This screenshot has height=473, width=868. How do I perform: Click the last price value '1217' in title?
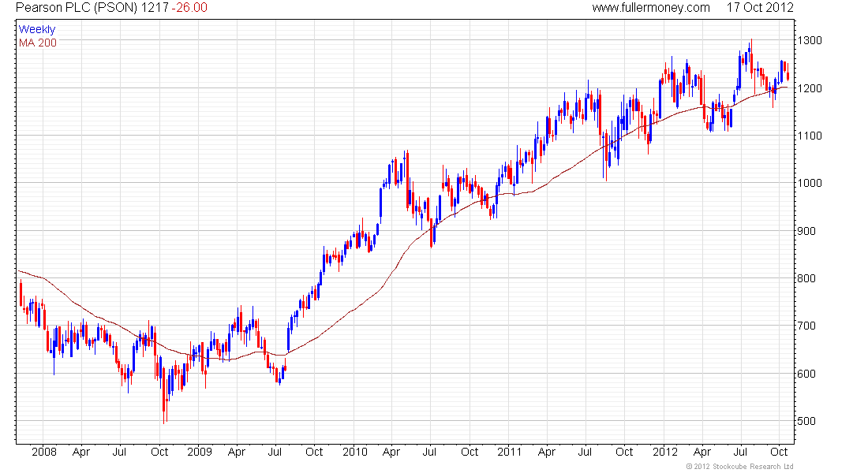pyautogui.click(x=156, y=8)
